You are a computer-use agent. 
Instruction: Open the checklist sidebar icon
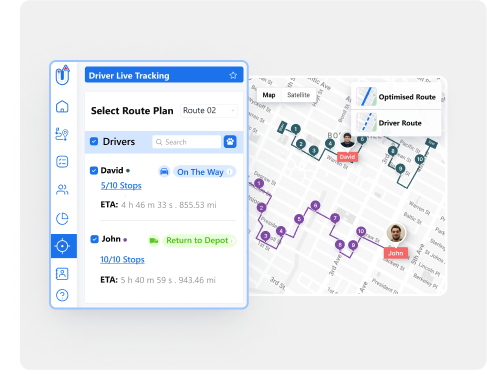[x=62, y=162]
